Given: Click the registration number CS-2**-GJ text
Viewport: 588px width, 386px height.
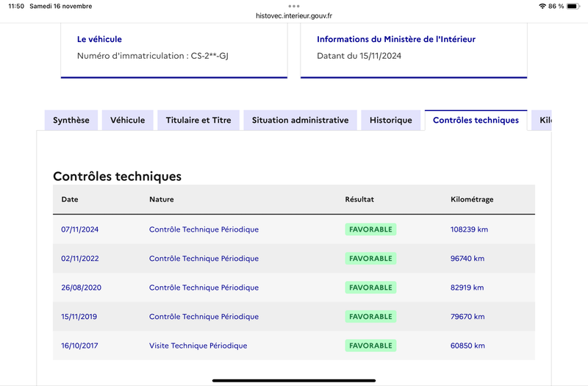Looking at the screenshot, I should (x=209, y=56).
